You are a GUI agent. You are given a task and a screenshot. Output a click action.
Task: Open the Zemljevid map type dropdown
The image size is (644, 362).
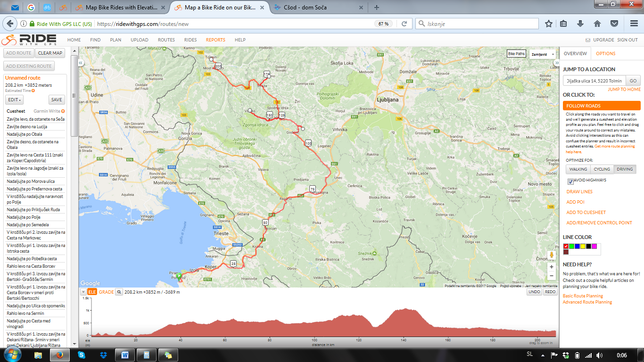coord(542,54)
